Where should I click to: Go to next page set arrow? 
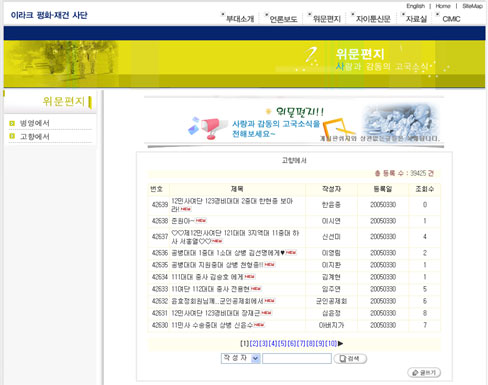(340, 343)
